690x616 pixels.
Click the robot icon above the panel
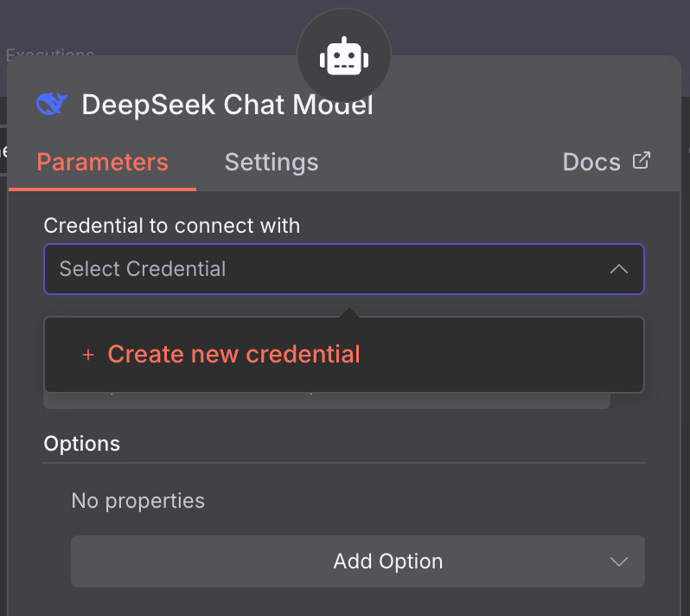[x=344, y=57]
